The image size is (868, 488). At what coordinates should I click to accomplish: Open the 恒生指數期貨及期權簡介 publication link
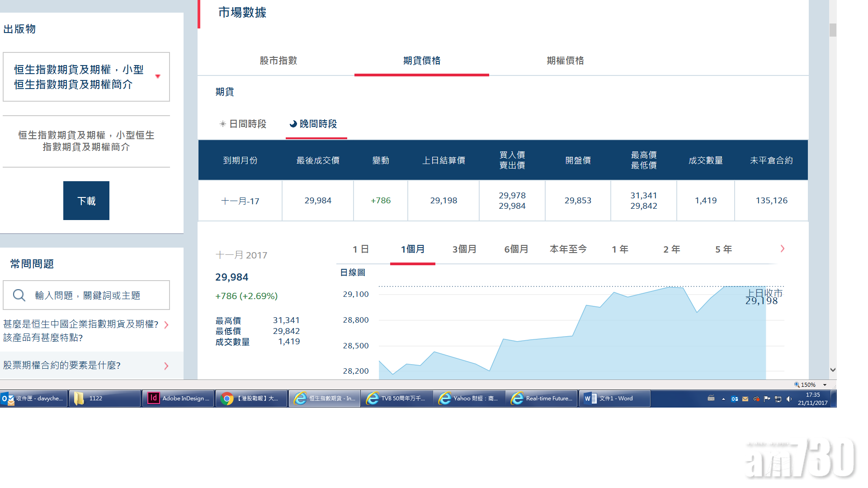86,141
